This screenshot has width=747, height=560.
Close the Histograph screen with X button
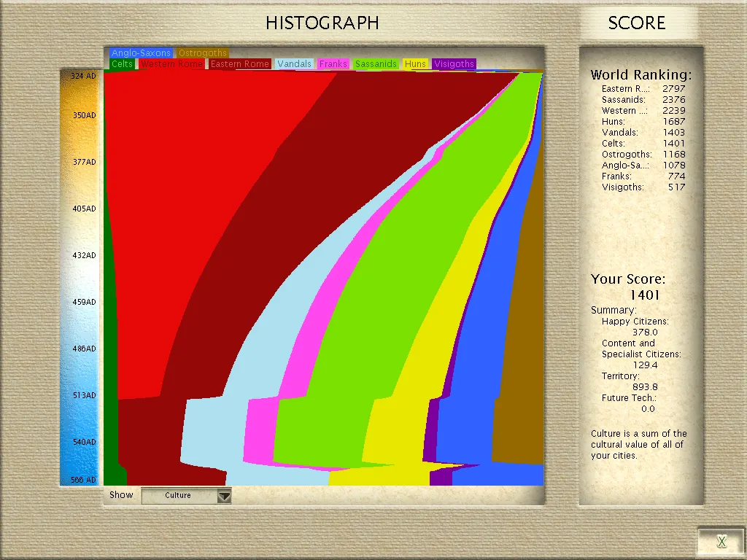pyautogui.click(x=721, y=541)
